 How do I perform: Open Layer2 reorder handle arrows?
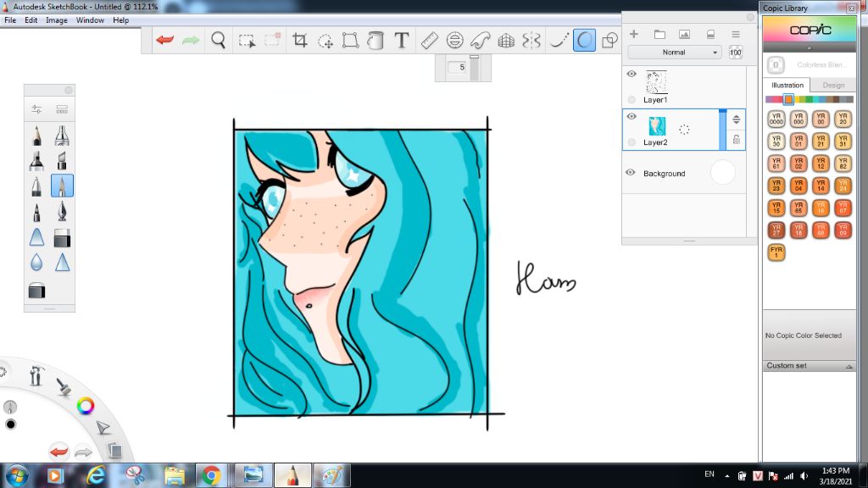coord(737,119)
